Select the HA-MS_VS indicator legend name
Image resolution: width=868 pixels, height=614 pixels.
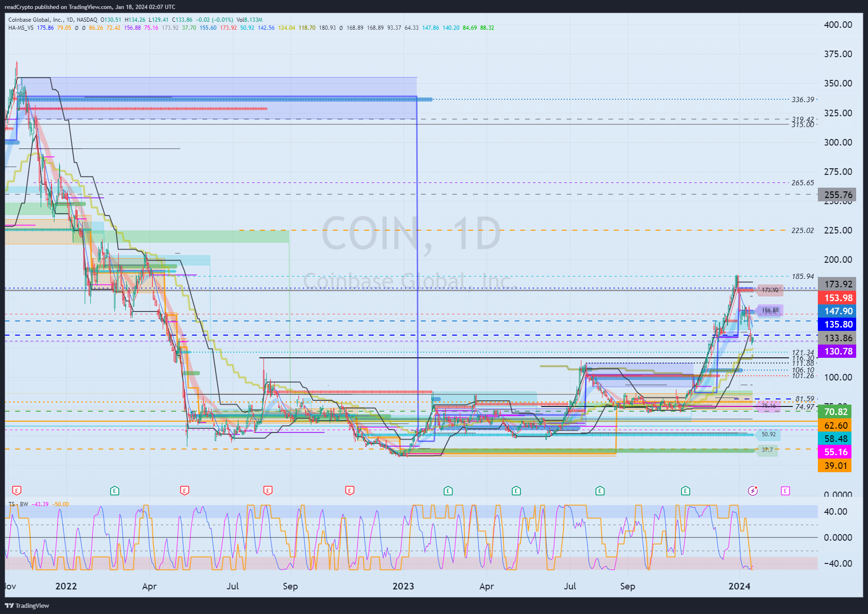(21, 28)
